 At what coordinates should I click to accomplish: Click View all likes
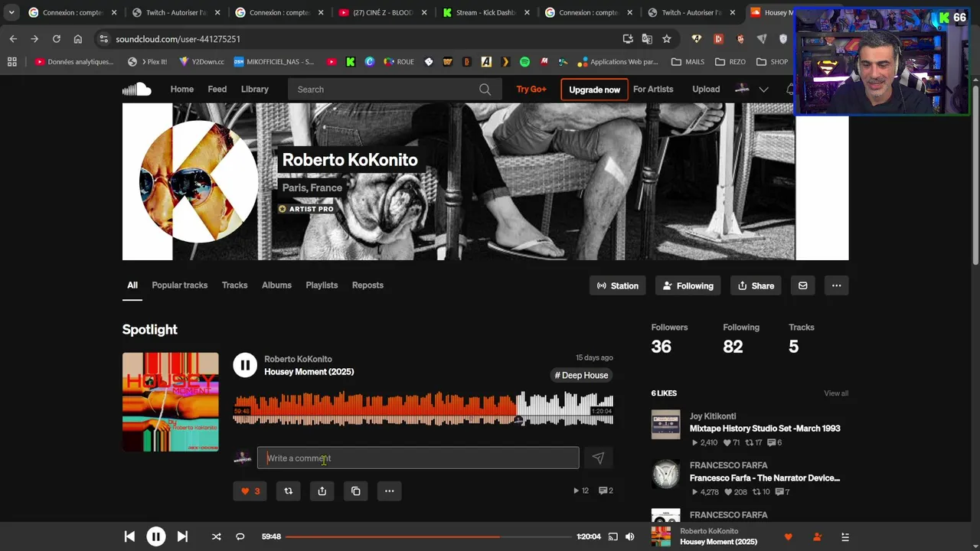click(836, 393)
